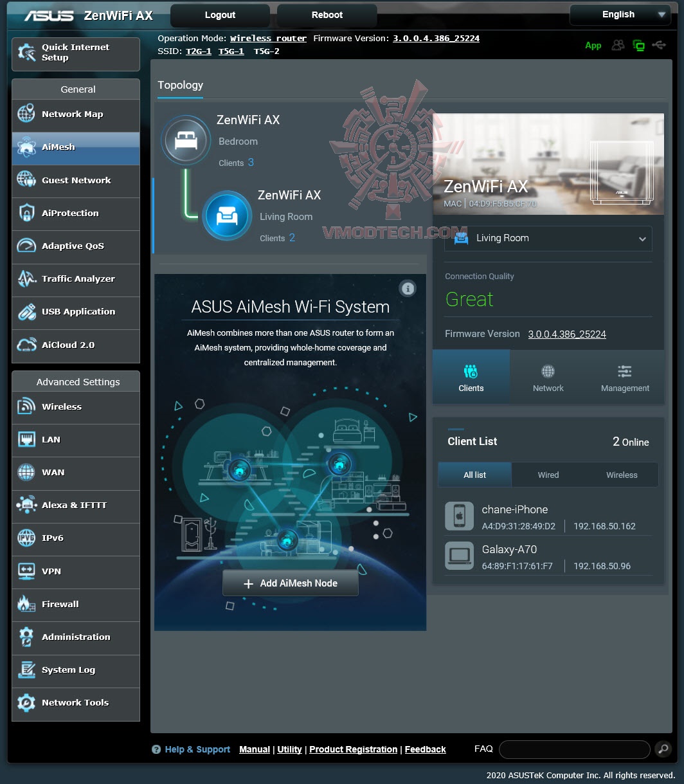
Task: Click the Logout button
Action: (x=220, y=15)
